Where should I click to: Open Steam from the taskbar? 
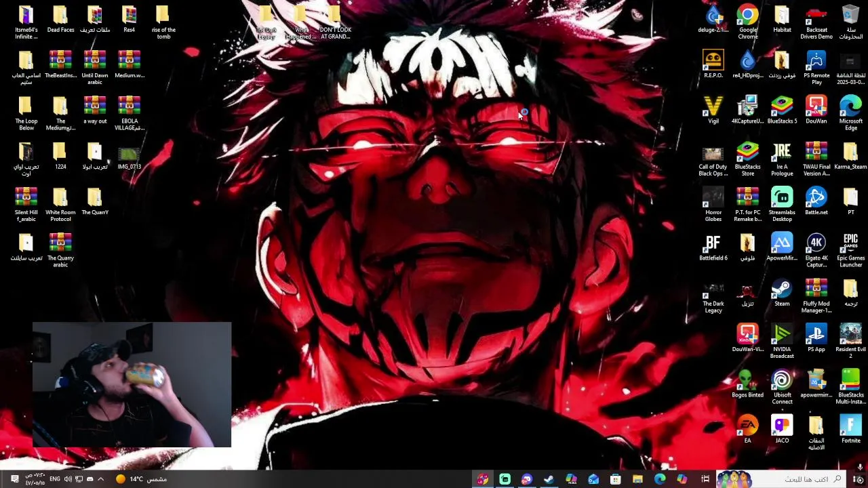[549, 479]
